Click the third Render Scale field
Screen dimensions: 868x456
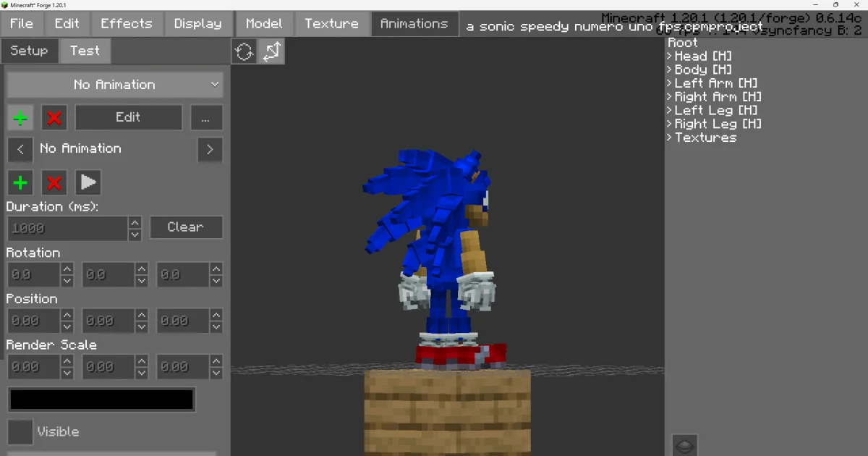182,367
